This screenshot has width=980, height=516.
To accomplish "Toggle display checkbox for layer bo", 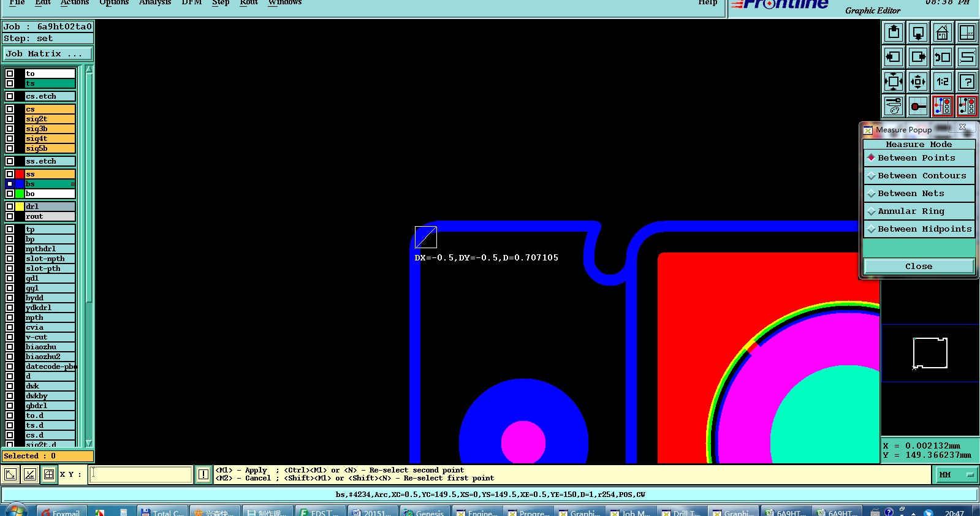I will pyautogui.click(x=10, y=194).
